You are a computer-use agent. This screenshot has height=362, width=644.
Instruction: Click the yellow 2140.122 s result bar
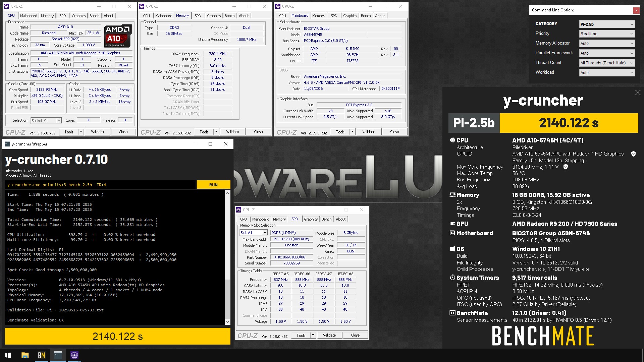coord(118,336)
